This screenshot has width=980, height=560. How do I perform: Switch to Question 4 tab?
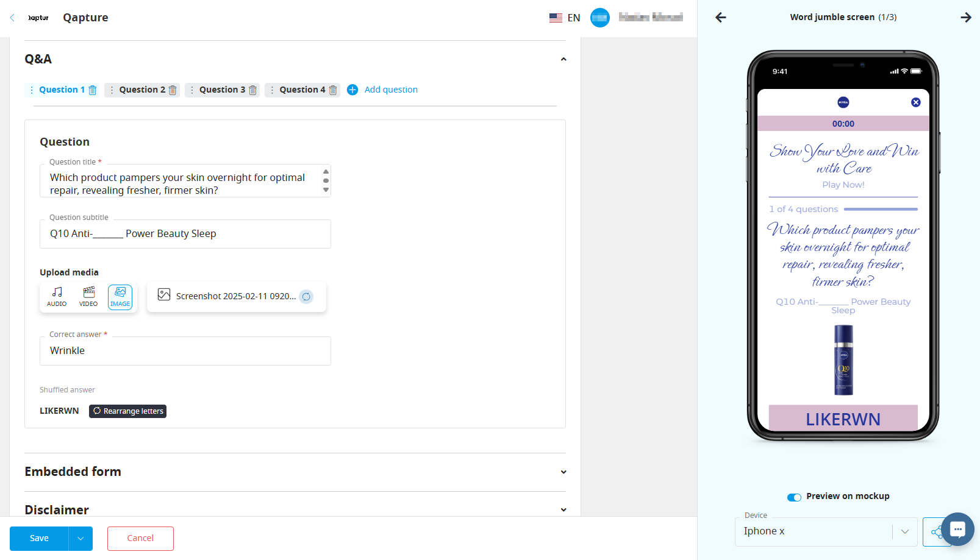point(302,90)
